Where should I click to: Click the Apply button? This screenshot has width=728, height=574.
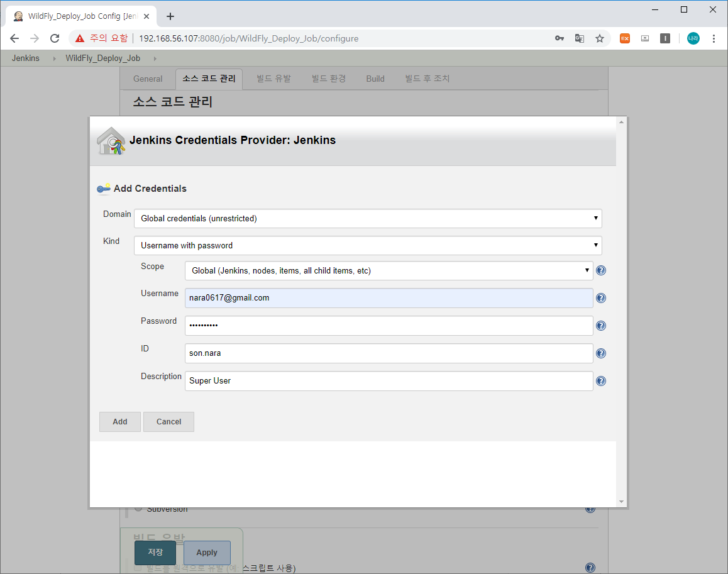tap(207, 553)
